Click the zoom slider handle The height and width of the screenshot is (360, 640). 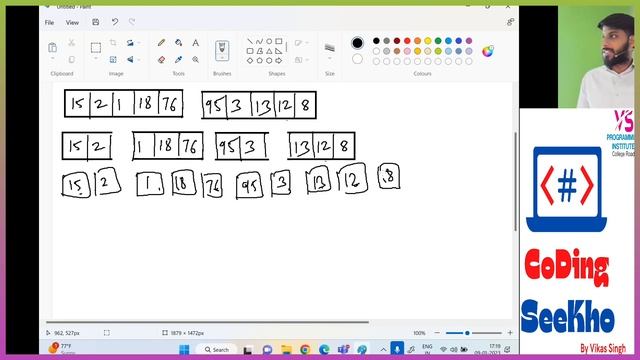[x=467, y=333]
